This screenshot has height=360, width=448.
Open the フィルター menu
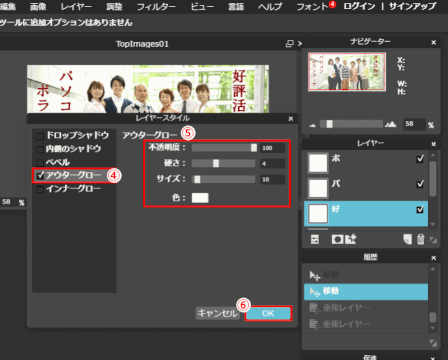[x=156, y=6]
